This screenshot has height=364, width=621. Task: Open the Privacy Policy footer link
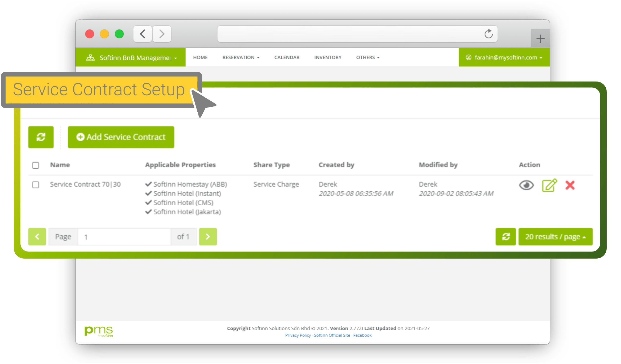point(298,335)
